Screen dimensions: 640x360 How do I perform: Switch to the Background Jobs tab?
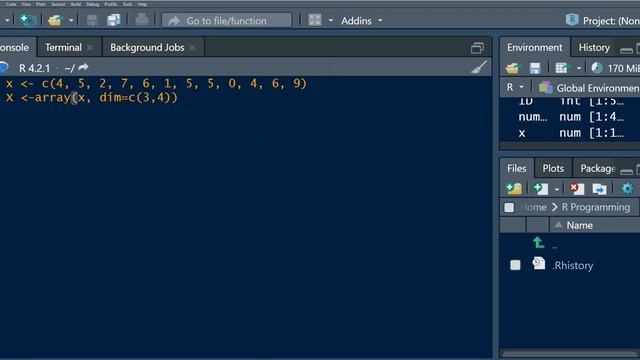click(x=147, y=47)
